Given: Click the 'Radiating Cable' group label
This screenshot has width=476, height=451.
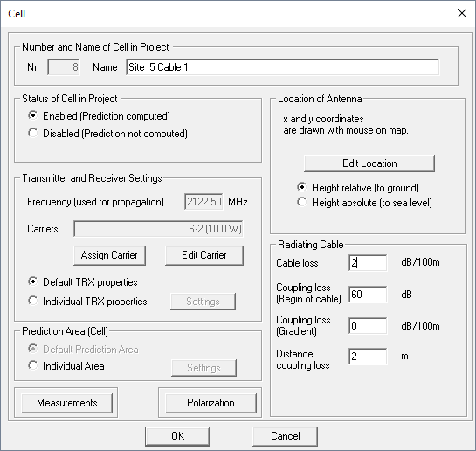Looking at the screenshot, I should tap(311, 245).
